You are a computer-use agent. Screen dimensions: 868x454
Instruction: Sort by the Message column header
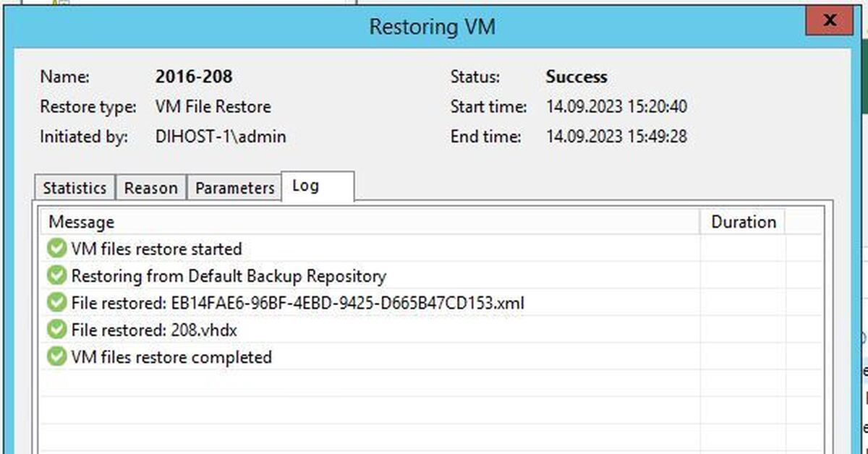point(81,222)
